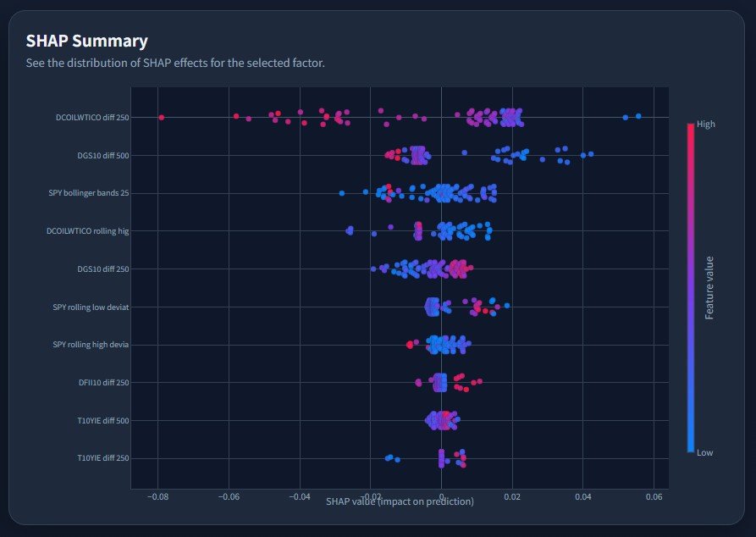Select the DCOILWTICO diff 250 feature label
Image resolution: width=756 pixels, height=537 pixels.
(x=92, y=117)
